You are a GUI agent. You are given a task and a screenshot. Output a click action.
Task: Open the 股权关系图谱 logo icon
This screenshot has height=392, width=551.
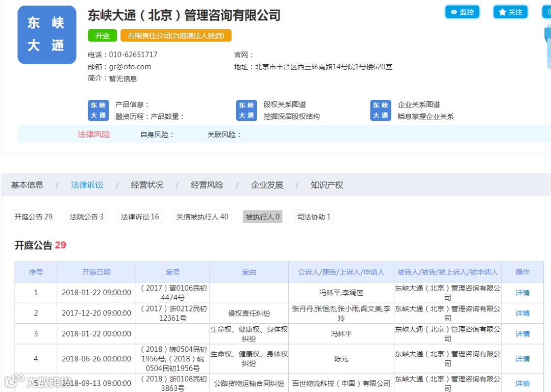tap(246, 110)
